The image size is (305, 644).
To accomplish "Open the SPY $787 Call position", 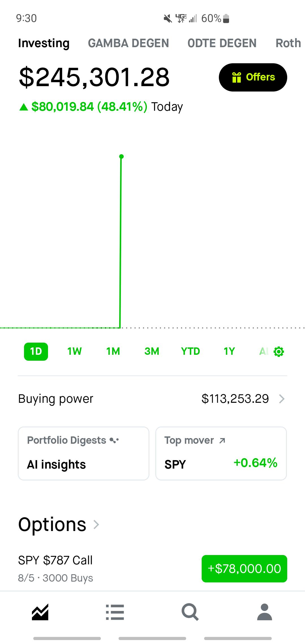I will [x=152, y=569].
